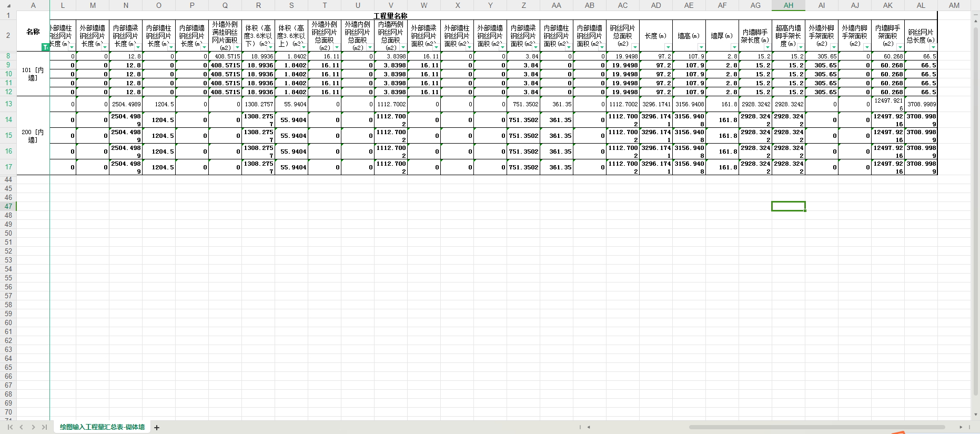
Task: Select column AM header
Action: 954,5
